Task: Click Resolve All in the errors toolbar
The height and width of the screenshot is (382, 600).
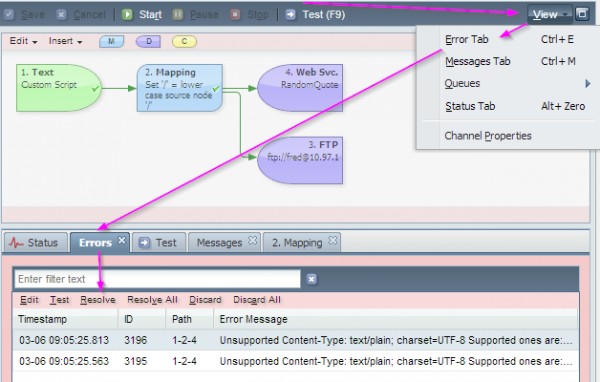Action: coord(152,300)
